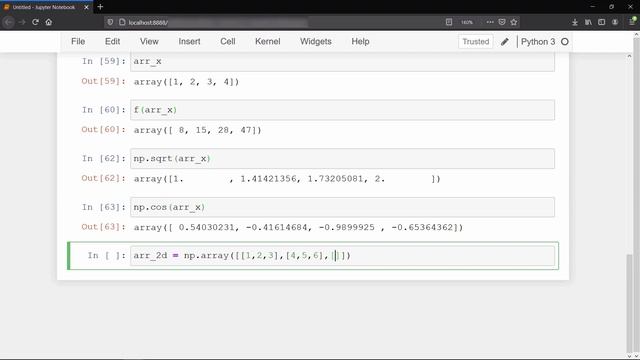
Task: Open a new browser tab
Action: pos(100,7)
